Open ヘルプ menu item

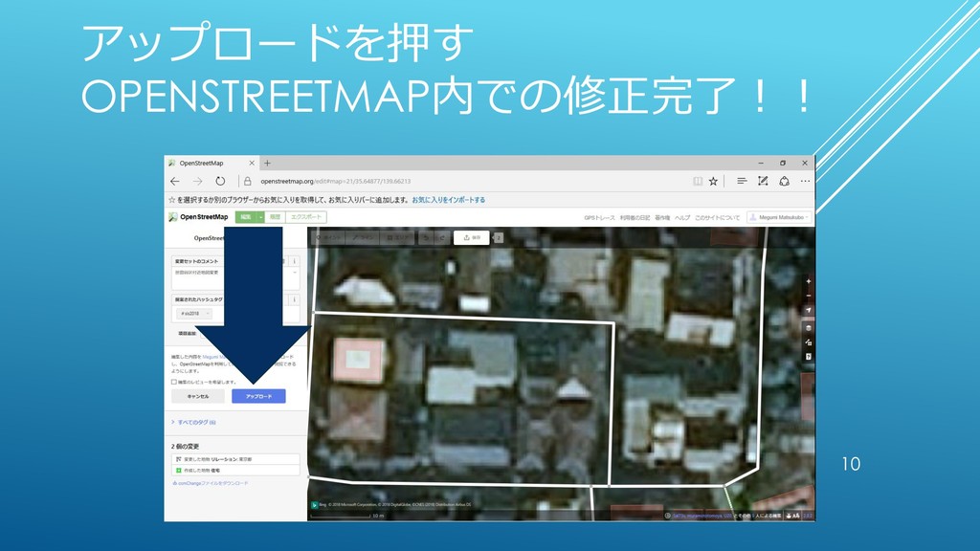pos(682,217)
